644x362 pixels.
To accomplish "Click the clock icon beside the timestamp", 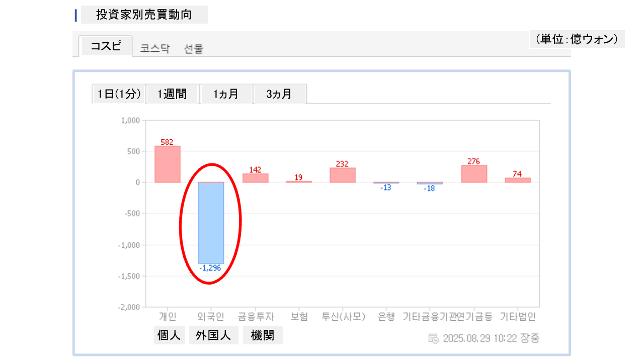I will [433, 338].
